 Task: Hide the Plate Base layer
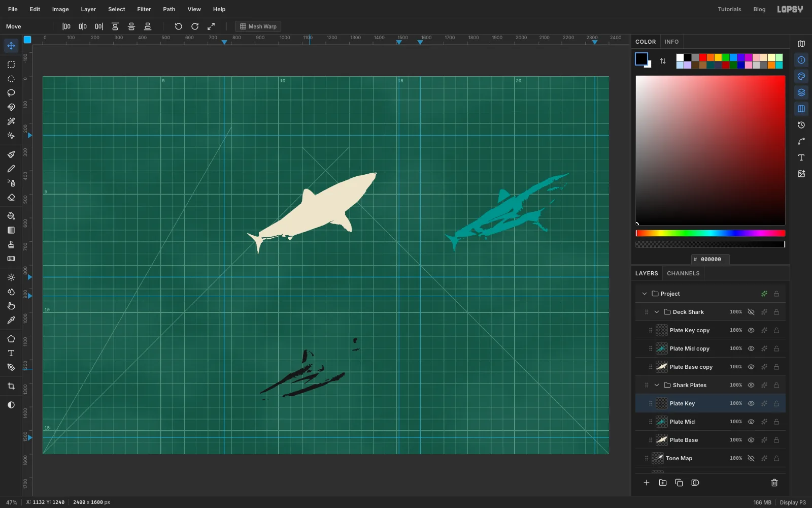[751, 440]
